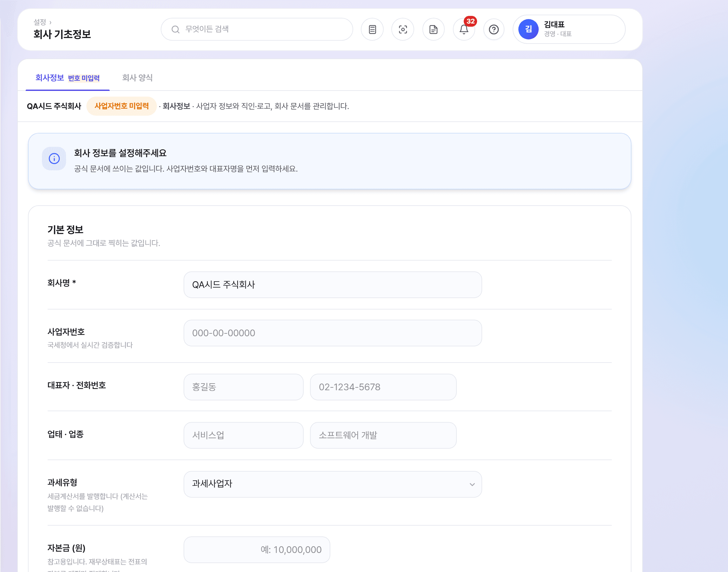
Task: Click the 경영 · 대표 role text
Action: click(558, 34)
